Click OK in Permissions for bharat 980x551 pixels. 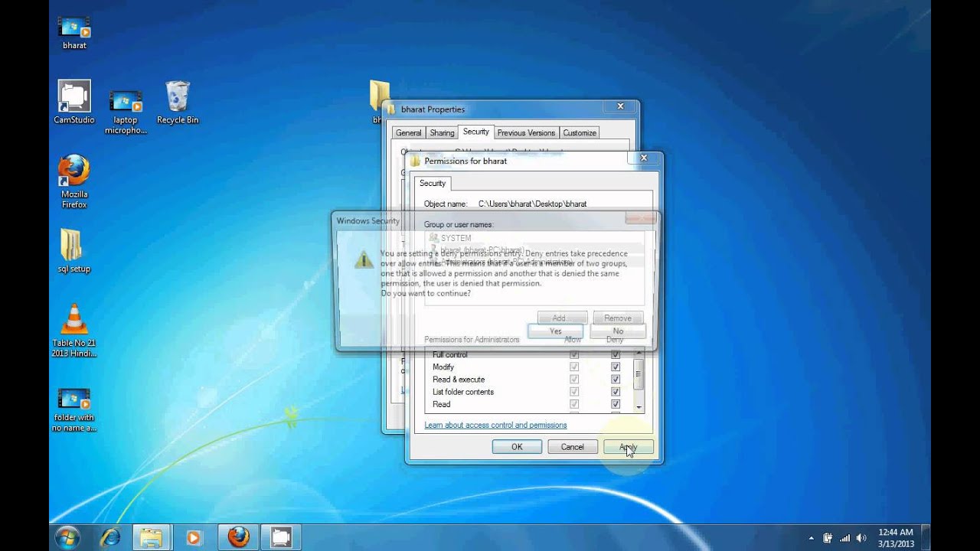coord(517,447)
